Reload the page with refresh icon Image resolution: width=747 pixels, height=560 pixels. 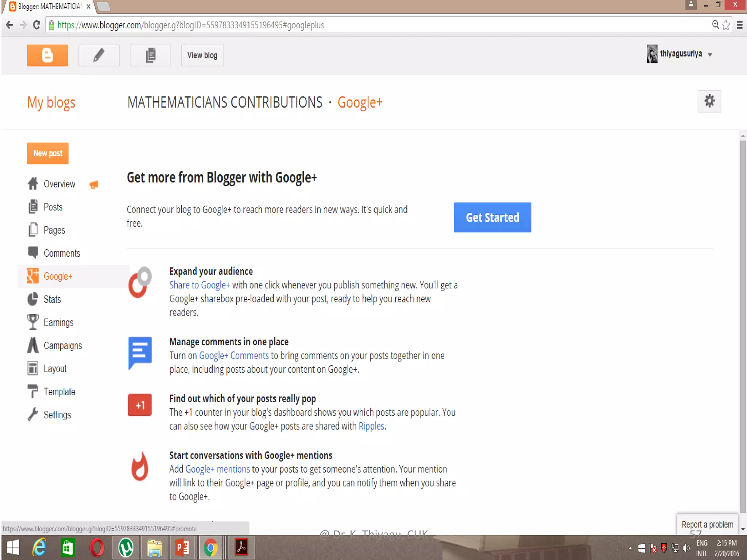point(36,25)
